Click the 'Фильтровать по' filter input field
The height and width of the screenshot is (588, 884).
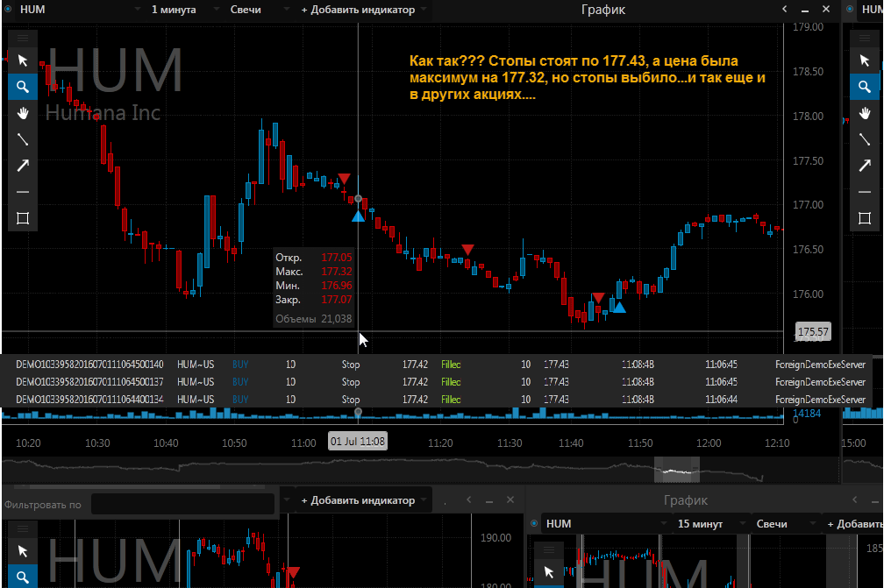pyautogui.click(x=182, y=504)
